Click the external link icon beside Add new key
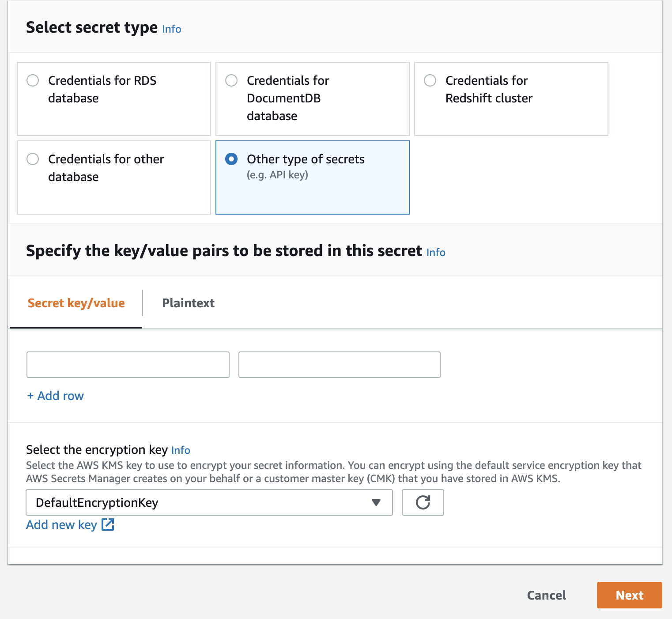Image resolution: width=672 pixels, height=619 pixels. [108, 525]
